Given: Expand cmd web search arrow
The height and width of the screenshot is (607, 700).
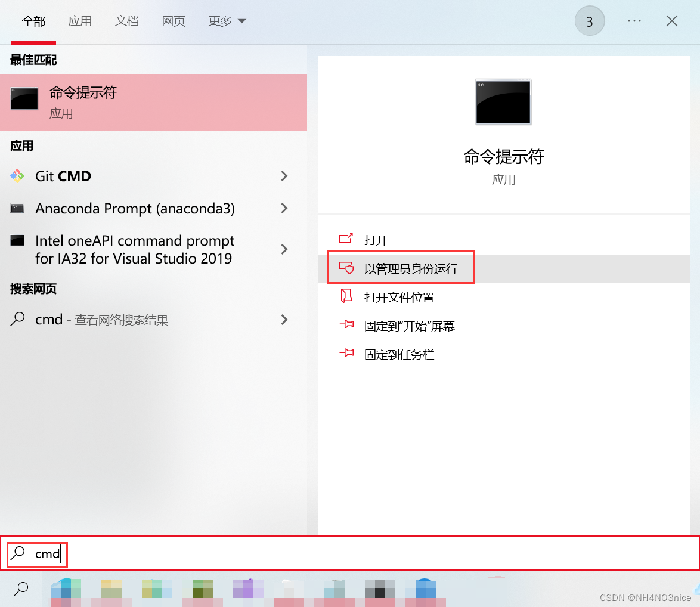Looking at the screenshot, I should tap(284, 320).
